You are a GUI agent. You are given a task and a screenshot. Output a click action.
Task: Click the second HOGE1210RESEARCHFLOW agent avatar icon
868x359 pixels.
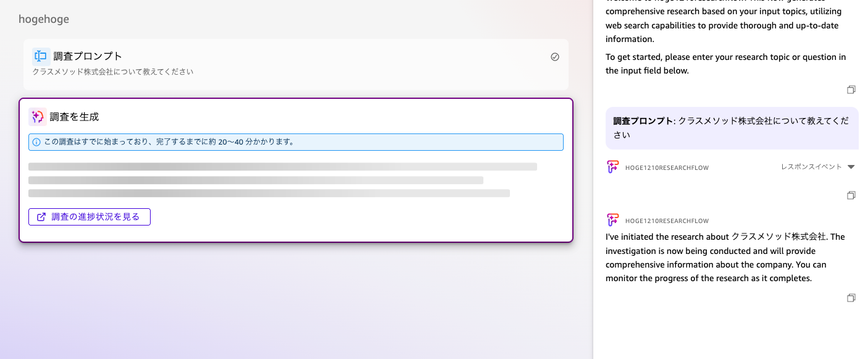612,219
